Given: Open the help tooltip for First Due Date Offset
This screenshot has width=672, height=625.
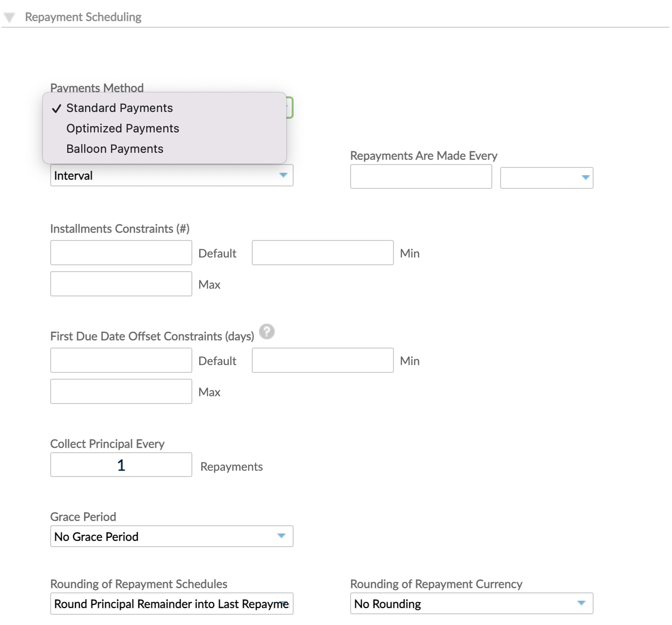Looking at the screenshot, I should pos(267,331).
